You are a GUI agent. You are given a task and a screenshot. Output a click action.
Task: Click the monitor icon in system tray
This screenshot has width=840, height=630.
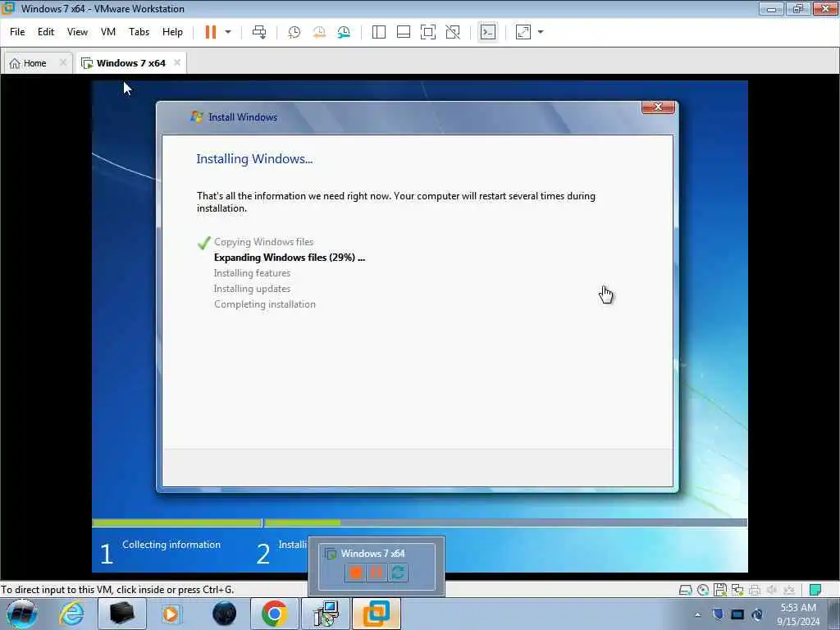[737, 615]
